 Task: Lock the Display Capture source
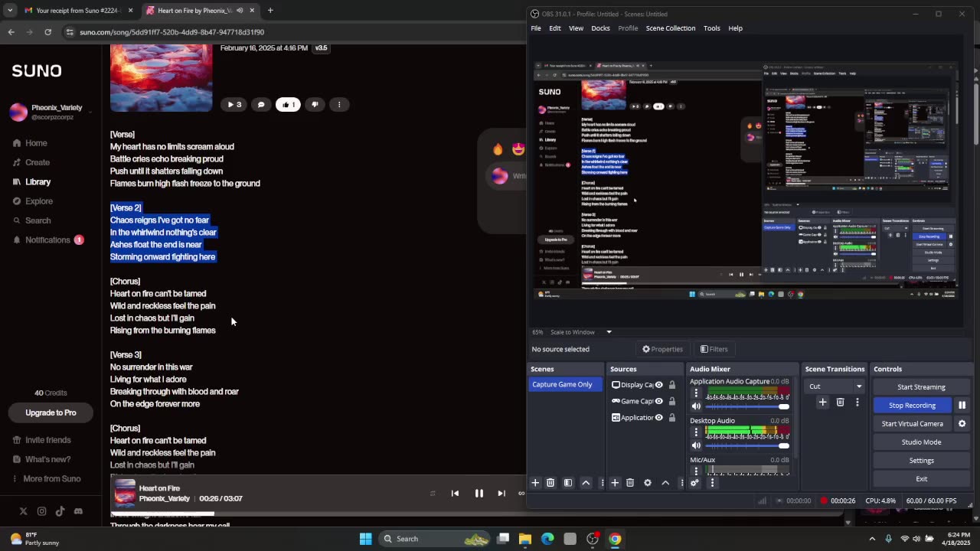pos(672,385)
